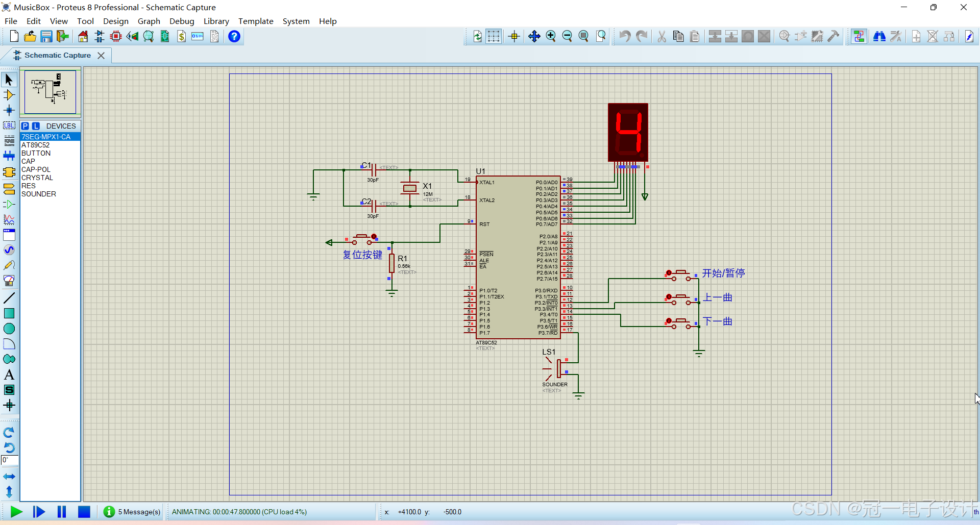The height and width of the screenshot is (525, 980).
Task: Open the Template menu
Action: 256,21
